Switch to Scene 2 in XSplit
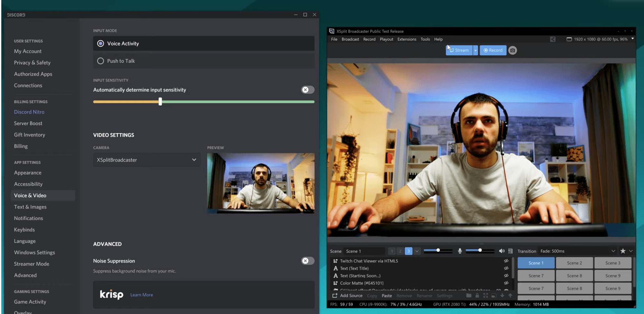The height and width of the screenshot is (314, 644). (x=574, y=263)
